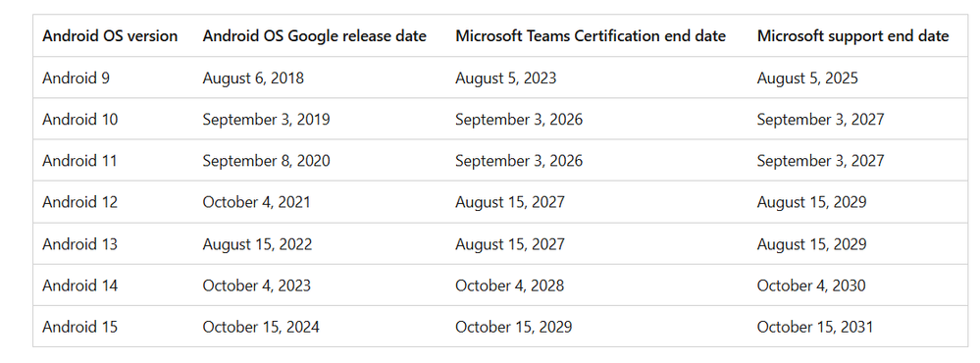This screenshot has height=363, width=980.
Task: Click the October 4, 2030 support end date
Action: (811, 285)
